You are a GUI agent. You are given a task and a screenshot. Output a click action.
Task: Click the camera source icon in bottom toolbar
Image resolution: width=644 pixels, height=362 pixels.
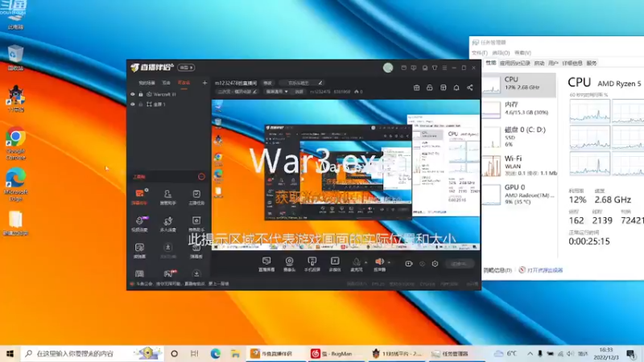(x=290, y=261)
